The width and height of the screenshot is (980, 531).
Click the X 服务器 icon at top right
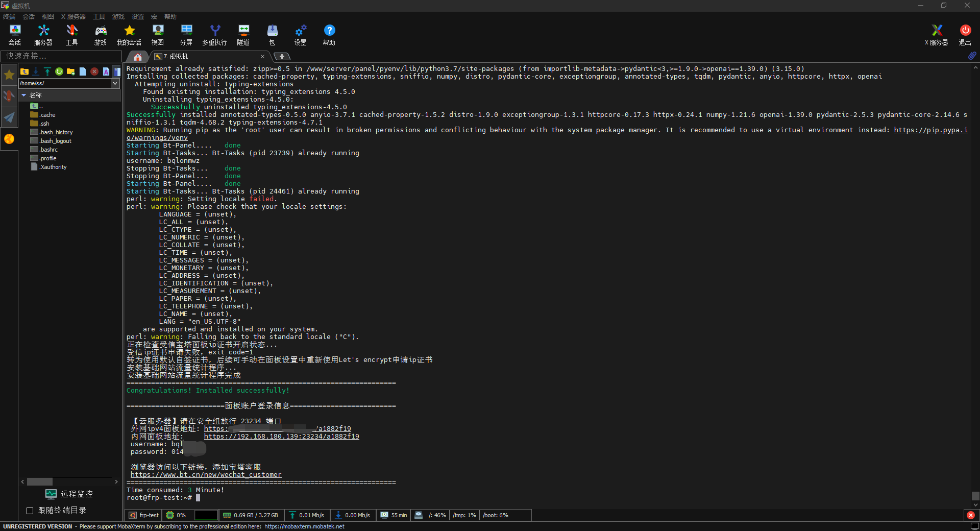pos(937,35)
